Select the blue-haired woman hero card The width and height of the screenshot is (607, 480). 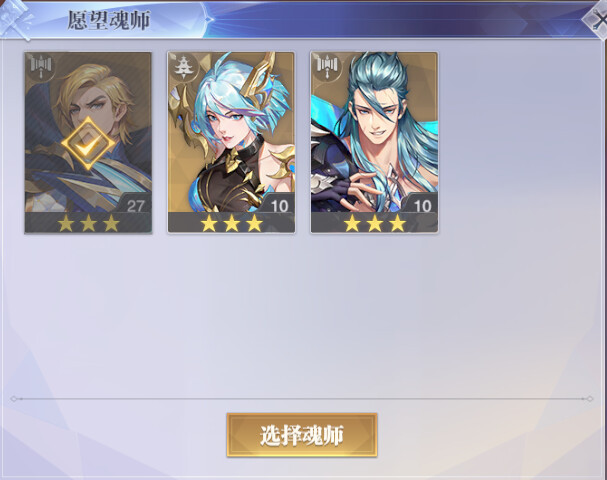[x=231, y=142]
